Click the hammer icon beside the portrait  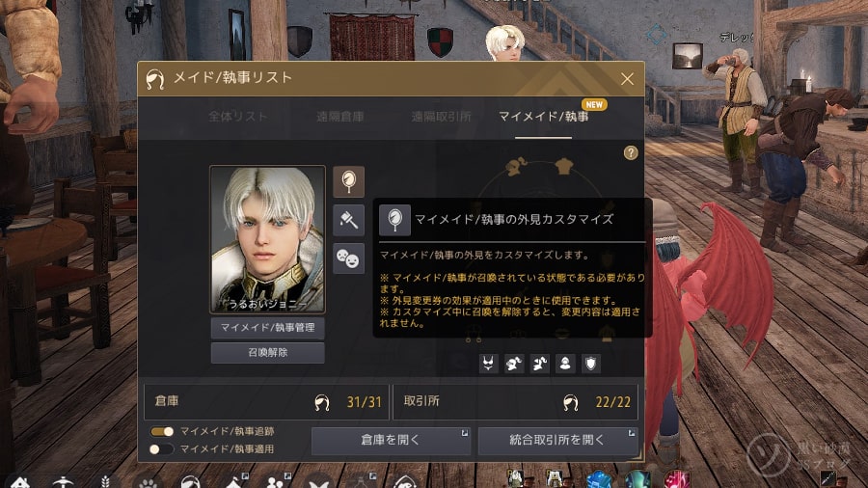point(349,220)
